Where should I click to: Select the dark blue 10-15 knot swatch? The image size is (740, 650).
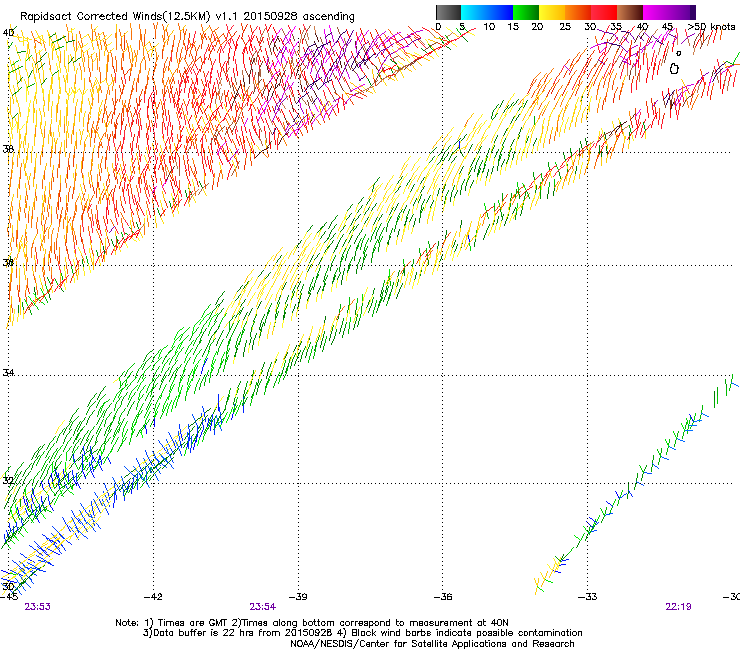500,12
